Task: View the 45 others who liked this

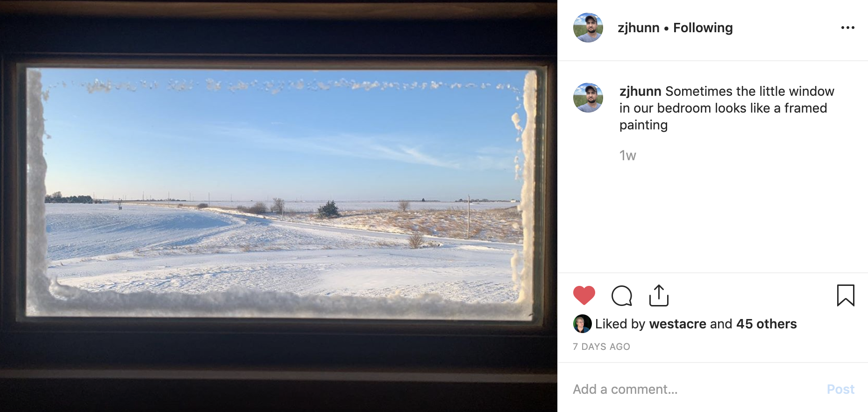Action: 766,324
